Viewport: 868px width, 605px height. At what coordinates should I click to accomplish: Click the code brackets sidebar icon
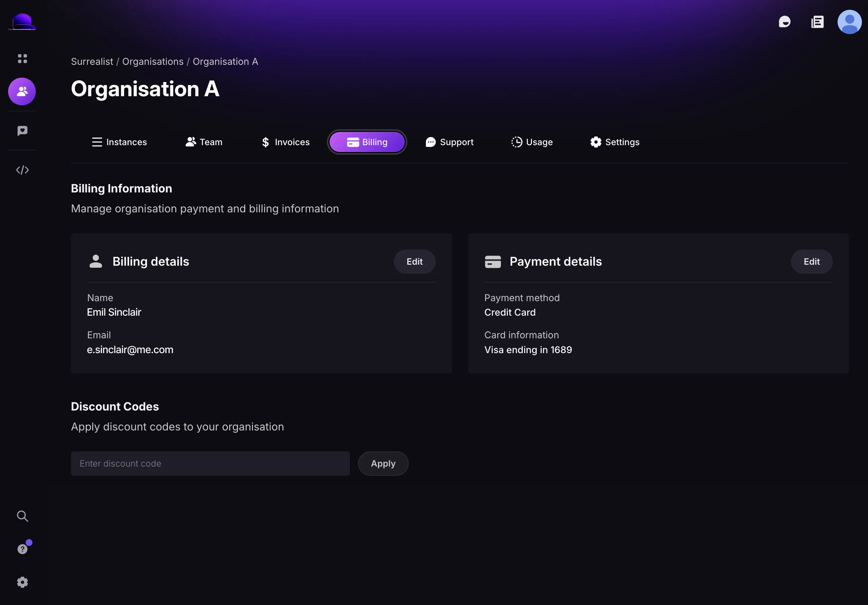[22, 170]
